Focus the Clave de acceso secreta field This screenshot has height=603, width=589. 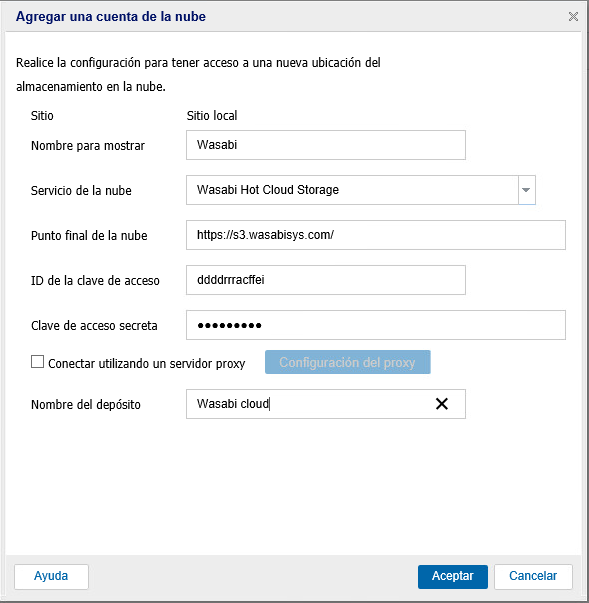(x=376, y=325)
